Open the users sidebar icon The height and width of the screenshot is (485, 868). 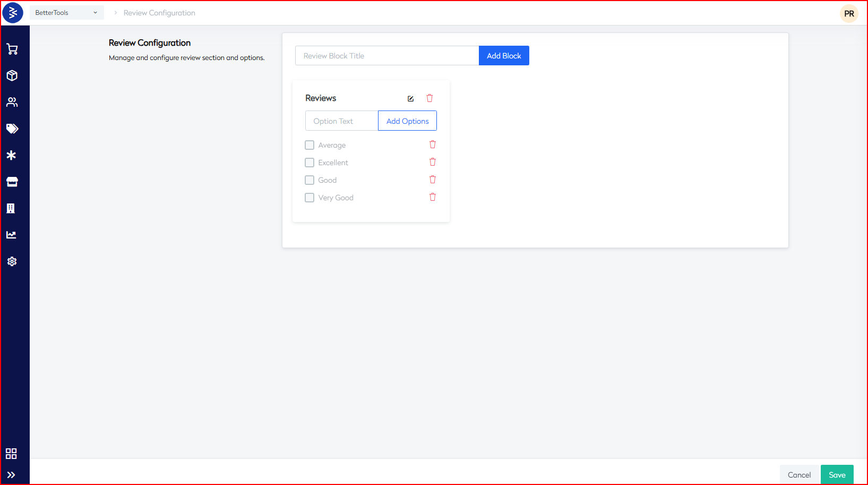coord(12,102)
